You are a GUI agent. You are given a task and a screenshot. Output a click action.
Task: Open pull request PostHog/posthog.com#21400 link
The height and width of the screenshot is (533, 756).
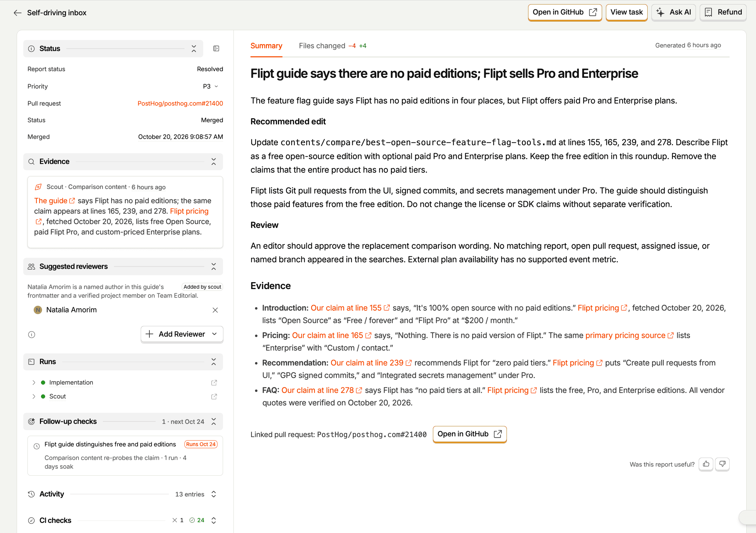pyautogui.click(x=180, y=104)
